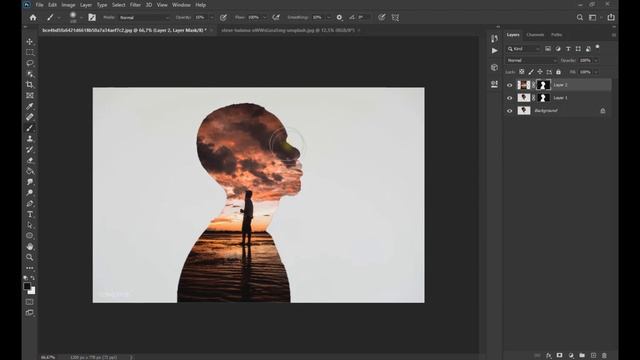Select the Pen tool
640x360 pixels.
[30, 204]
